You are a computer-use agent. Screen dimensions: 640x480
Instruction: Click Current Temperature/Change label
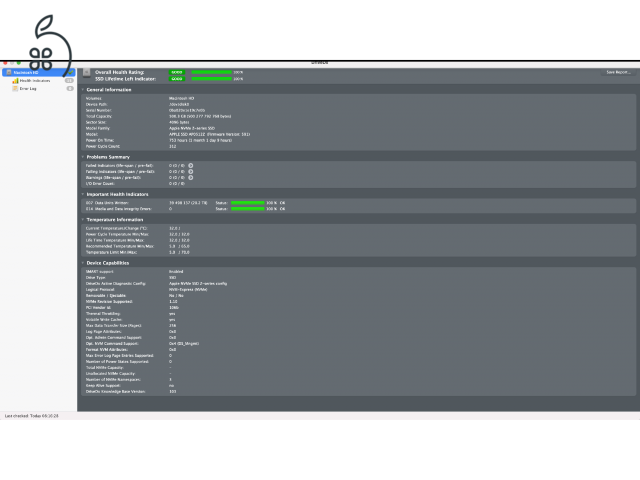tap(116, 228)
